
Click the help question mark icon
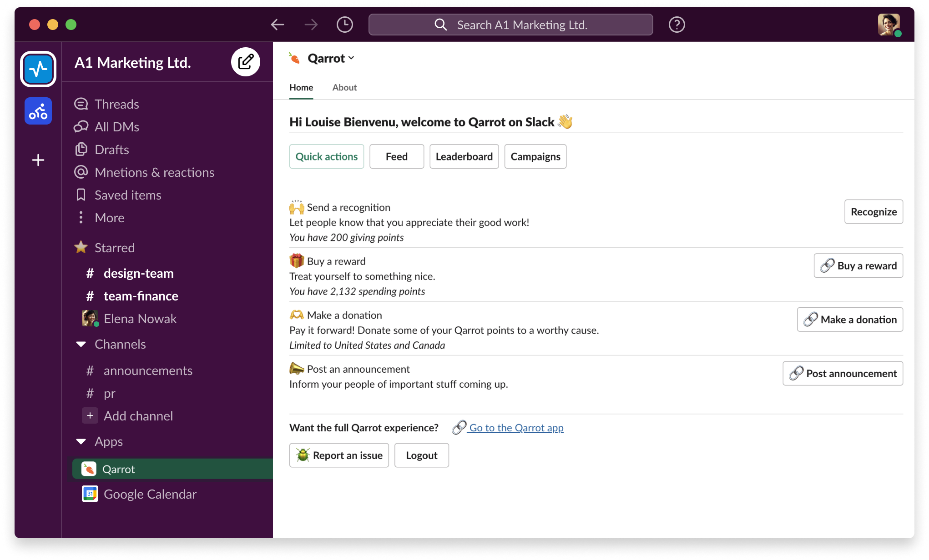[x=677, y=25]
